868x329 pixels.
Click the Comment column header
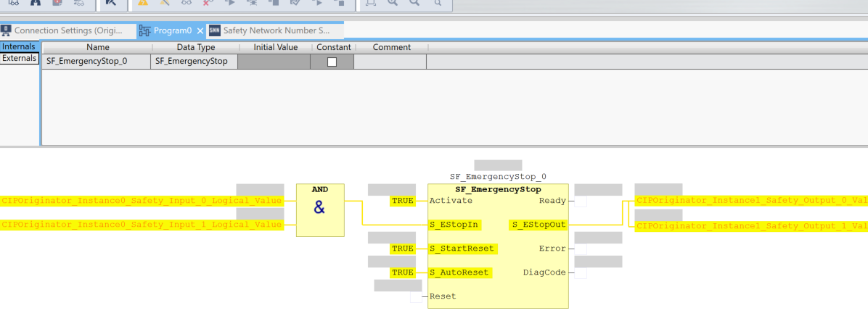[391, 48]
